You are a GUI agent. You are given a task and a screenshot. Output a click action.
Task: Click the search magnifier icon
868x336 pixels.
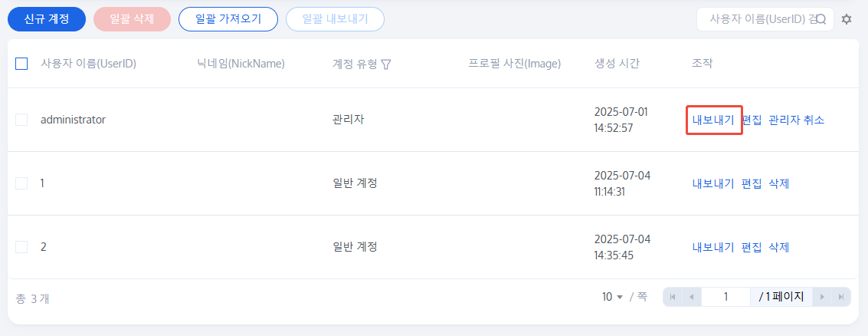pos(821,19)
